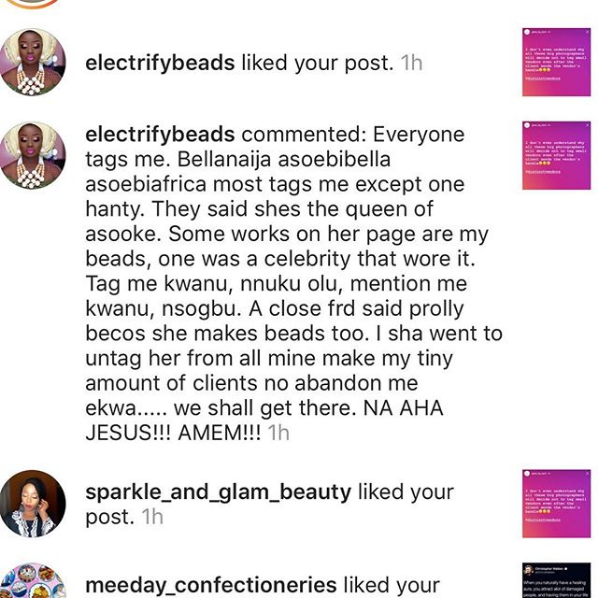Tap sparkle_and_glam_beauty profile picture
This screenshot has height=598, width=598.
tap(33, 504)
